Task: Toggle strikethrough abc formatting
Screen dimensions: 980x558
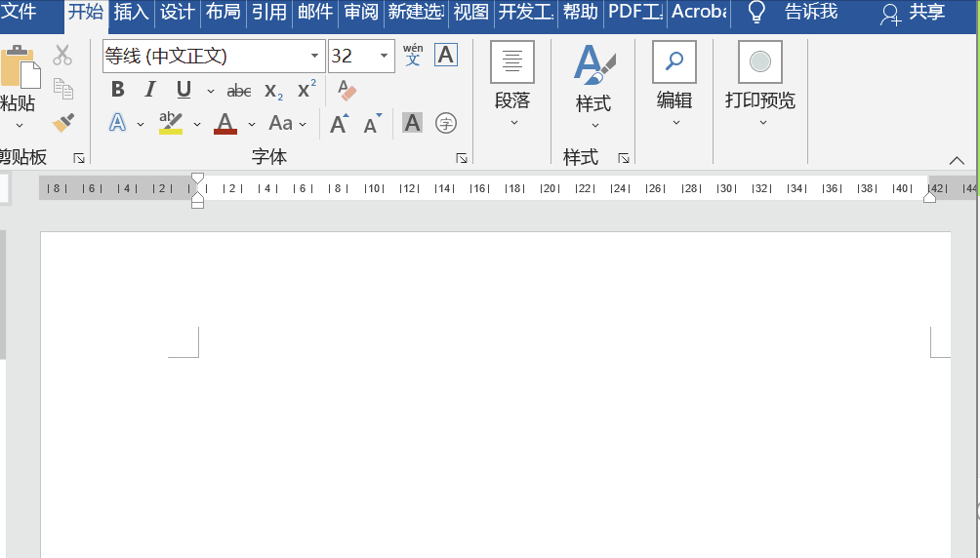Action: point(239,92)
